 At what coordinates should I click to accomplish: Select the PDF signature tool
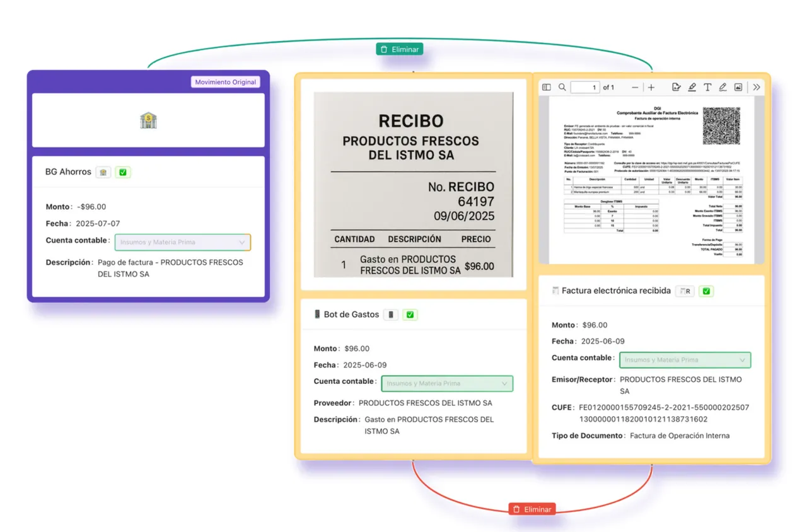click(x=676, y=87)
